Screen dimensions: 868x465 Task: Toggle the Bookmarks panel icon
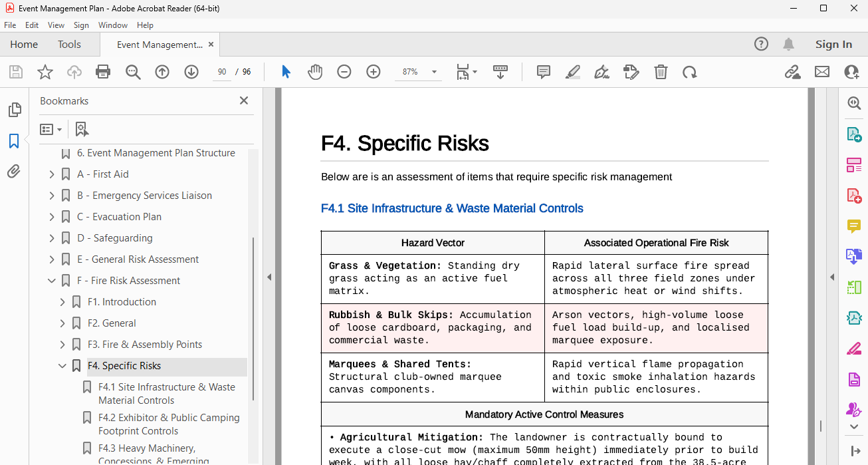click(14, 141)
